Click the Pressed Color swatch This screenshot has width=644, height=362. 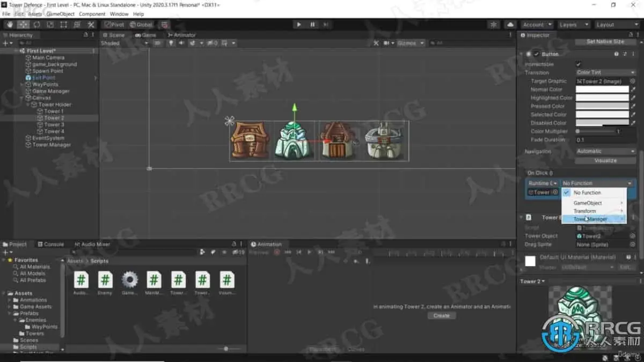coord(602,106)
